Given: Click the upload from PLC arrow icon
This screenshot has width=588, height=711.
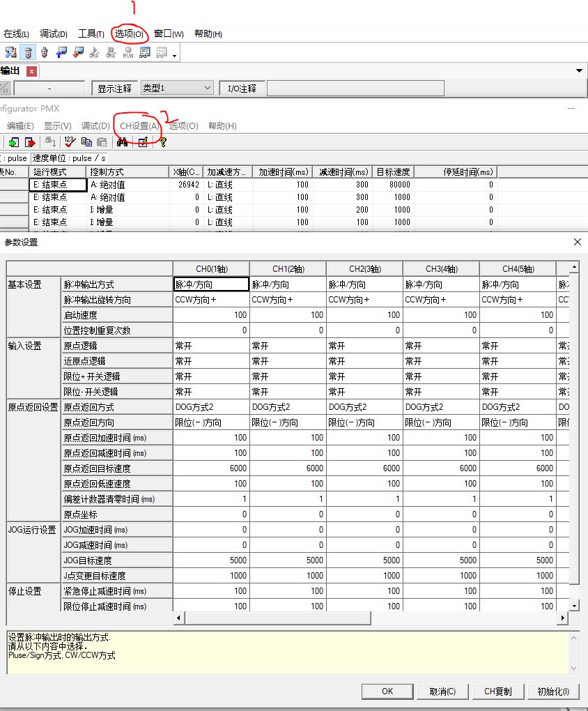Looking at the screenshot, I should pyautogui.click(x=61, y=52).
